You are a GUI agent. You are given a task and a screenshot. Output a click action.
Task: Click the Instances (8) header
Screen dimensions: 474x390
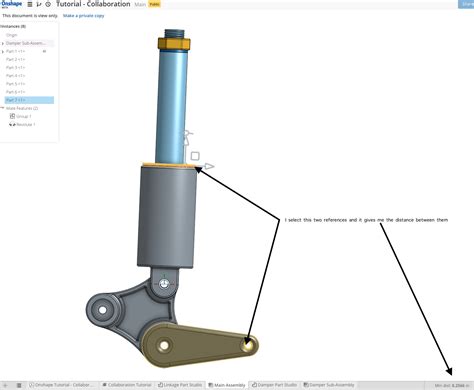point(13,26)
